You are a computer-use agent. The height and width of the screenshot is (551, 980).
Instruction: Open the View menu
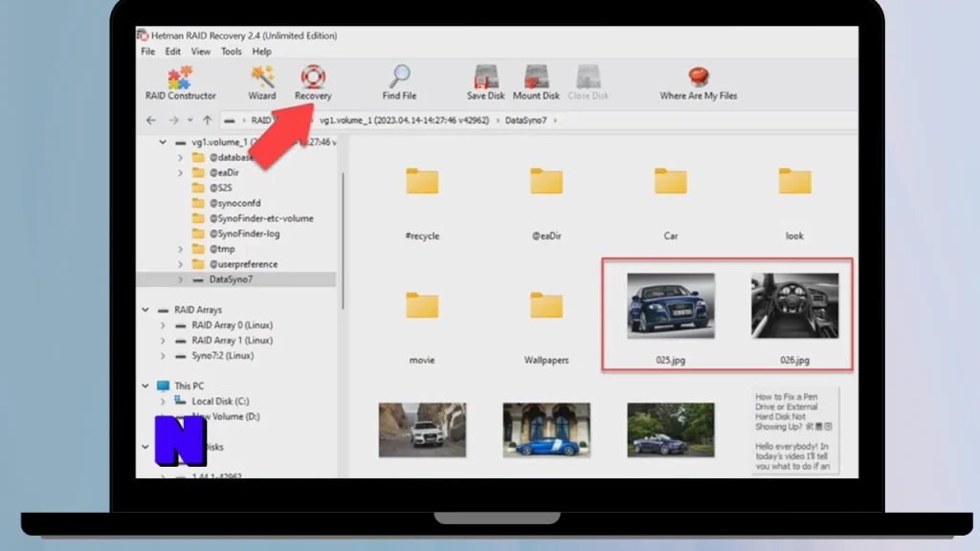(x=201, y=52)
